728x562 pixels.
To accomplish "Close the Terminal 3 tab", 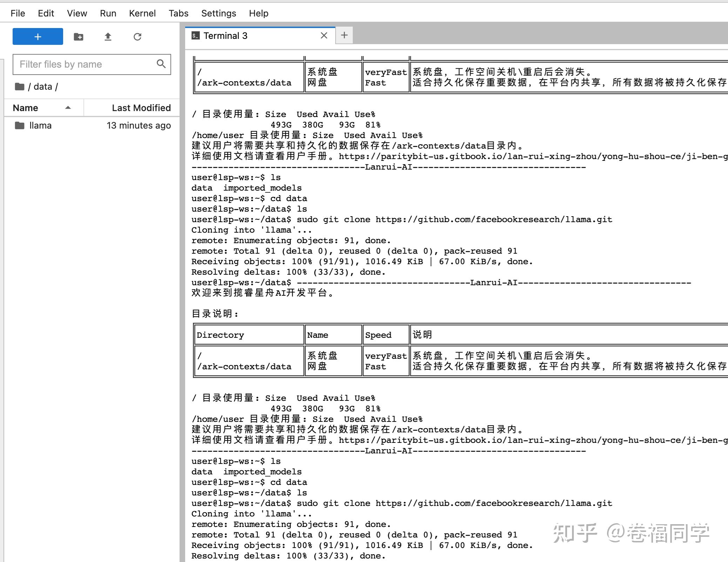I will [324, 35].
